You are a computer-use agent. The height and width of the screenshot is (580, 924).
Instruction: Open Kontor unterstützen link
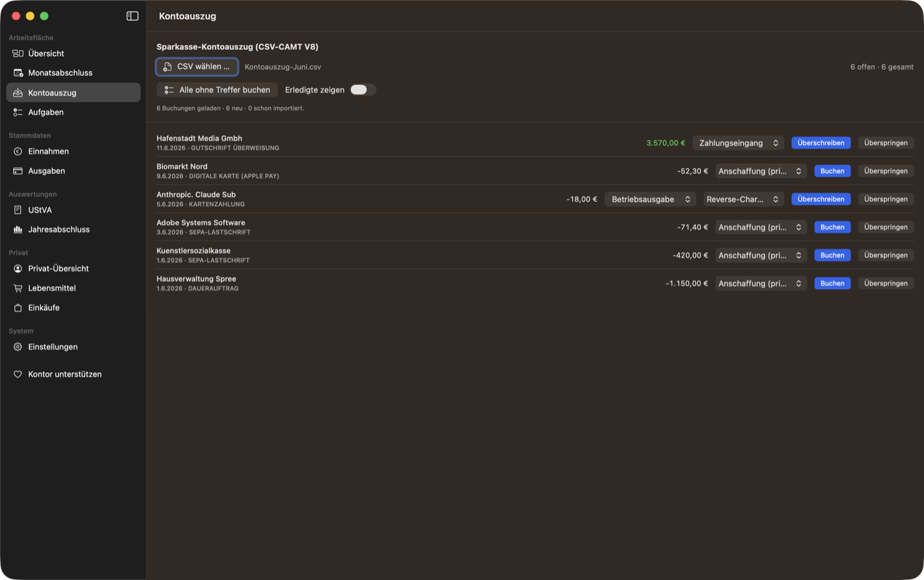pos(73,374)
